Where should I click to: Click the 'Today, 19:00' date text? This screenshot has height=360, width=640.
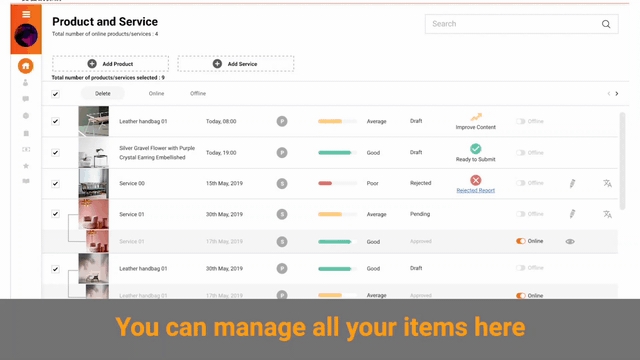[x=221, y=153]
